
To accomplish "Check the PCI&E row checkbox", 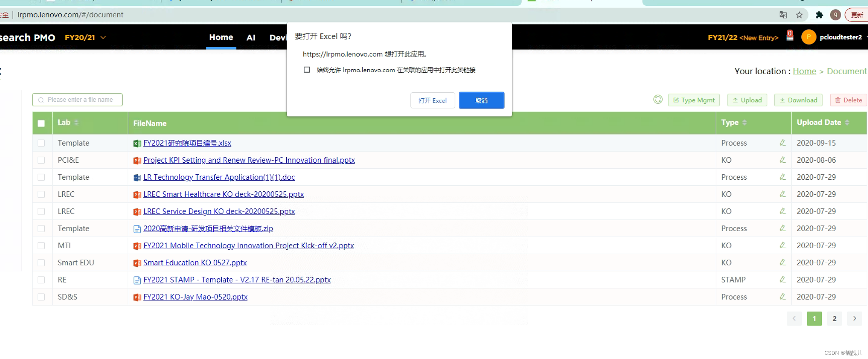I will coord(41,160).
